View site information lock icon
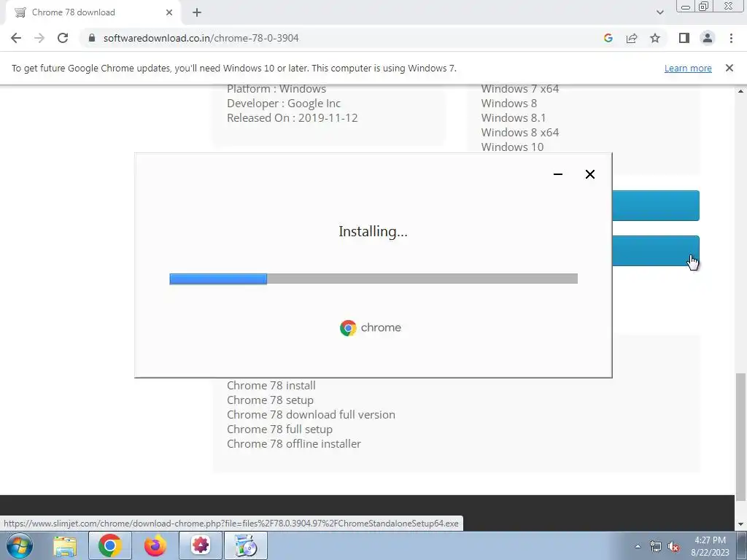 coord(92,38)
